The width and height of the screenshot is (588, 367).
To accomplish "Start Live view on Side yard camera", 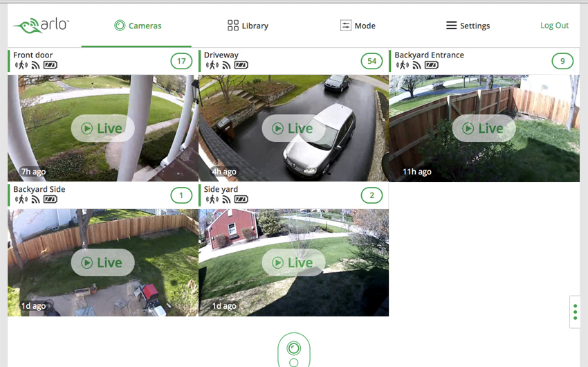I will [x=293, y=262].
